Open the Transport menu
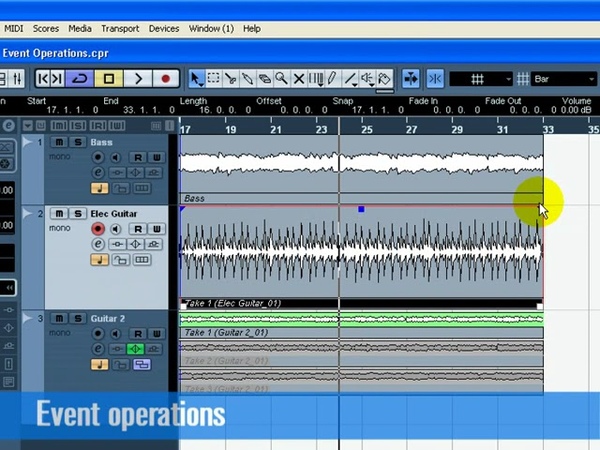 120,29
